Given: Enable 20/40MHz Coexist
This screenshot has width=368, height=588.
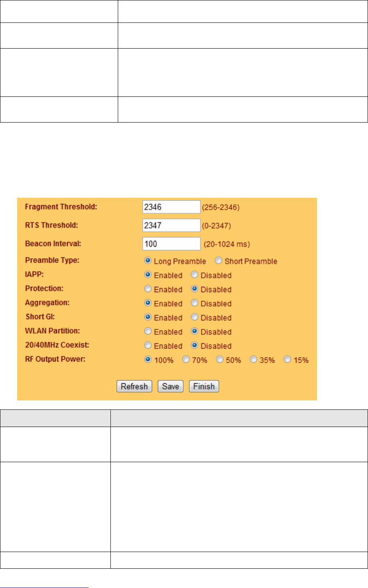Looking at the screenshot, I should 148,345.
